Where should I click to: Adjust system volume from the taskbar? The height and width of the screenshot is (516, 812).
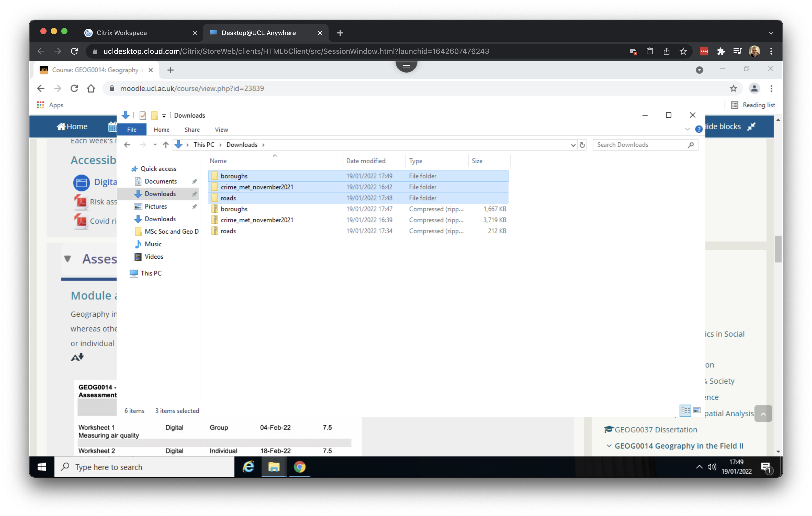pos(712,467)
